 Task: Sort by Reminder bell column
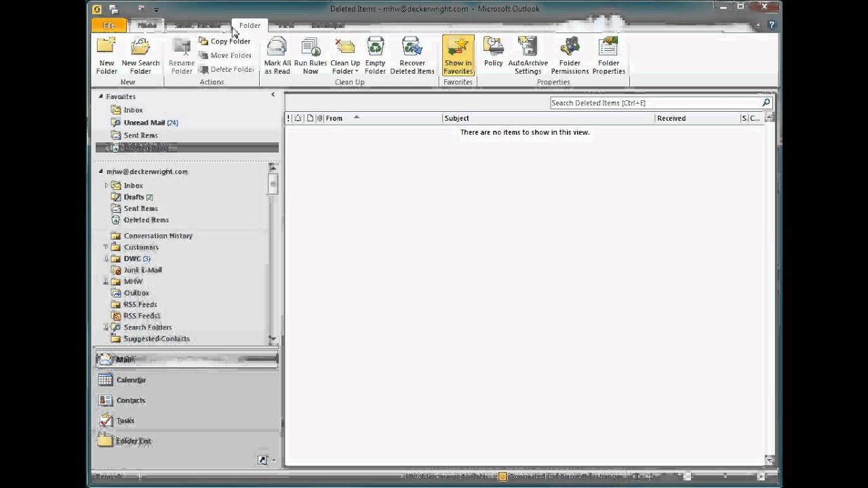click(298, 118)
